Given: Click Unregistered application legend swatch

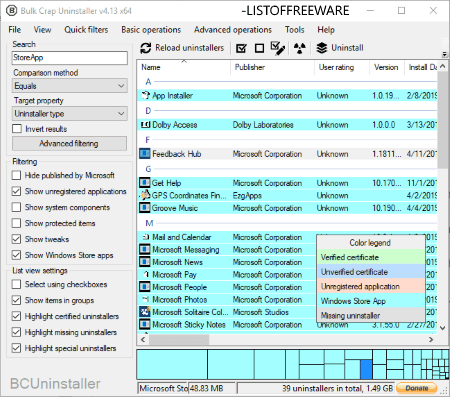Looking at the screenshot, I should tap(371, 286).
